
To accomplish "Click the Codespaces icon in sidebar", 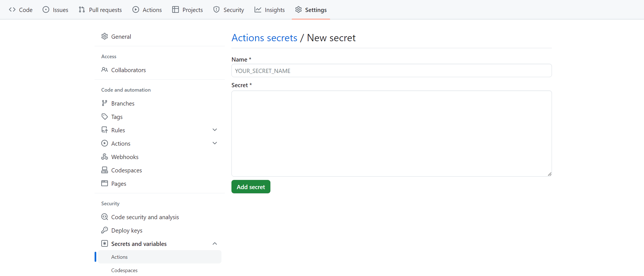I will (105, 170).
